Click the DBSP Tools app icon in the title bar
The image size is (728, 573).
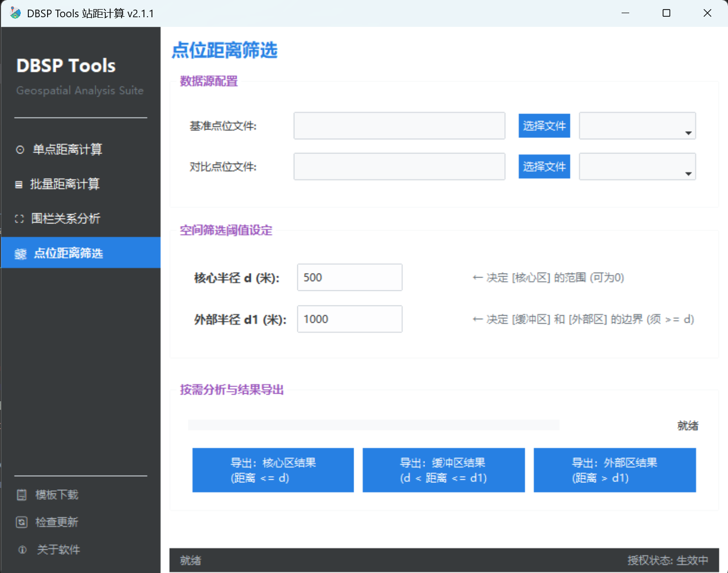[15, 13]
